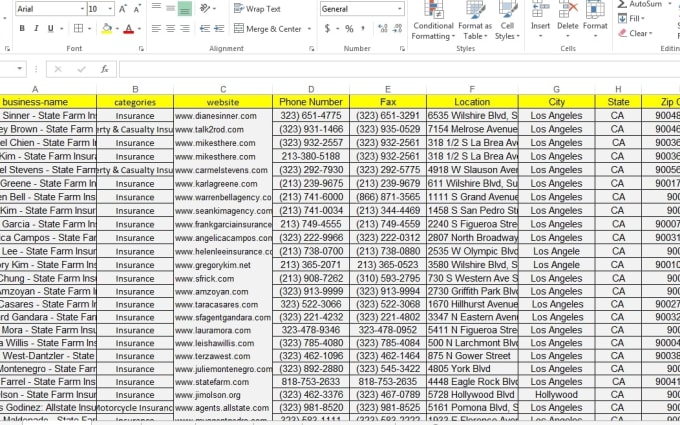Open Format cells menu
Viewport: 680px width, 425px height.
pyautogui.click(x=595, y=20)
